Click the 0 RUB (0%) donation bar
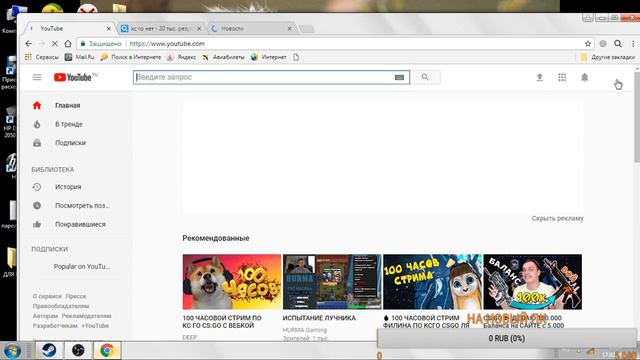The width and height of the screenshot is (640, 360). [x=507, y=338]
